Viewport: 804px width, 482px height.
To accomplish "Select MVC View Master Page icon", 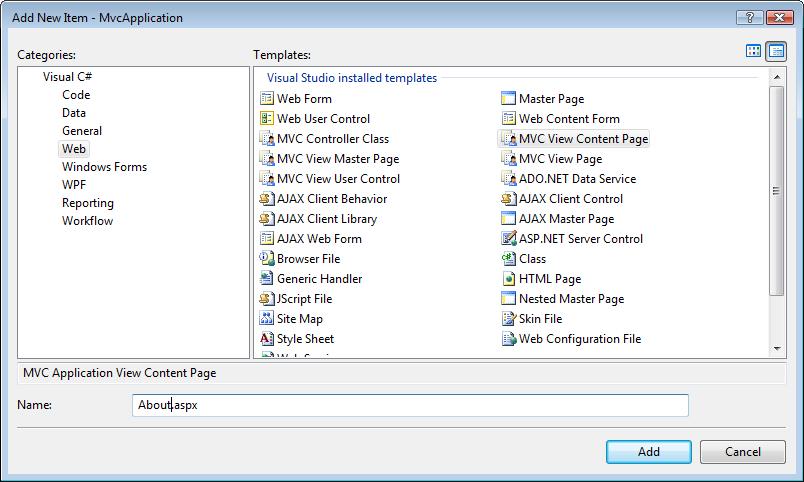I will (x=267, y=158).
